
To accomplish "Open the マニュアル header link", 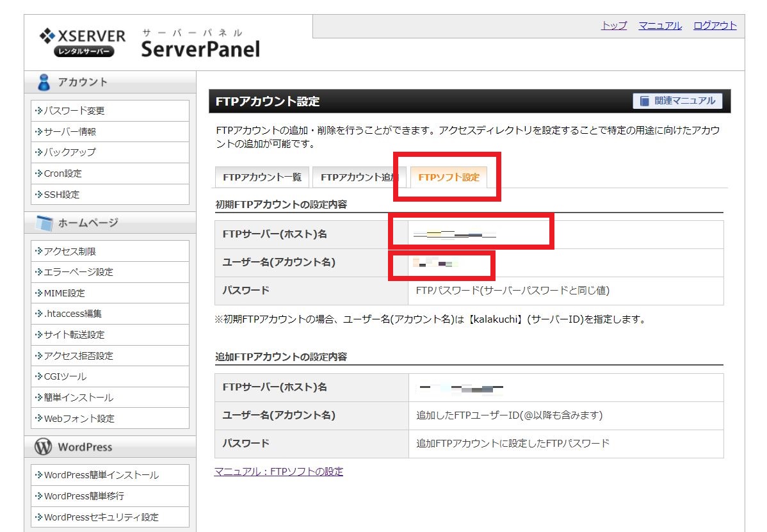I will pyautogui.click(x=659, y=26).
